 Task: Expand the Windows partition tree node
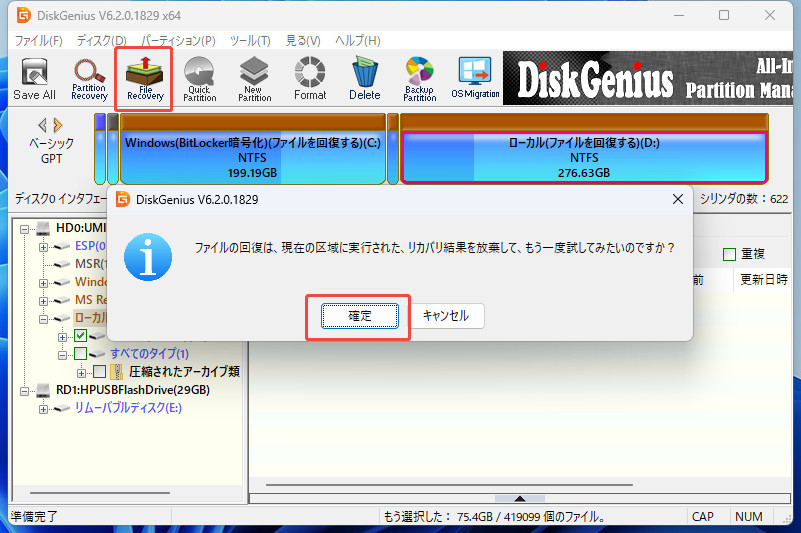point(43,283)
